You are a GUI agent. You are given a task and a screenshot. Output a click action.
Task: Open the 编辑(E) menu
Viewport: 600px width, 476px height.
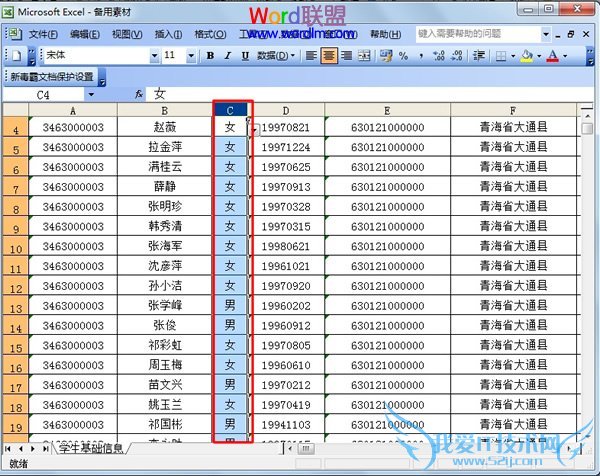pyautogui.click(x=85, y=34)
